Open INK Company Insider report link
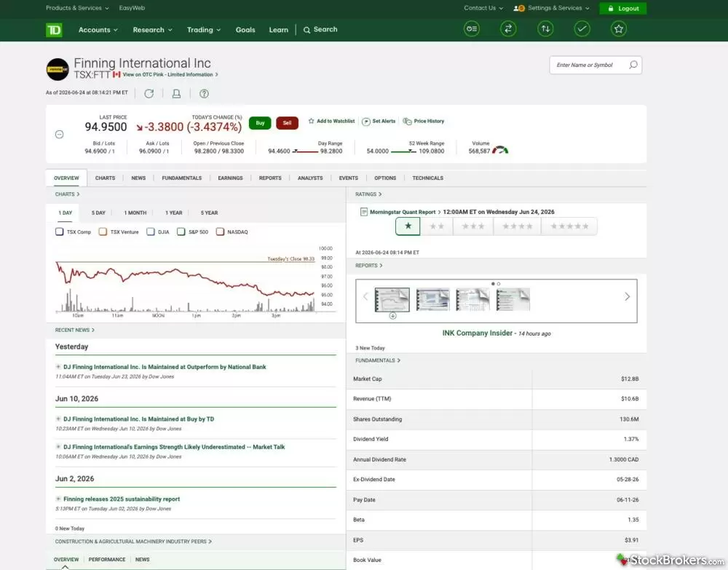Image resolution: width=728 pixels, height=570 pixels. tap(478, 333)
